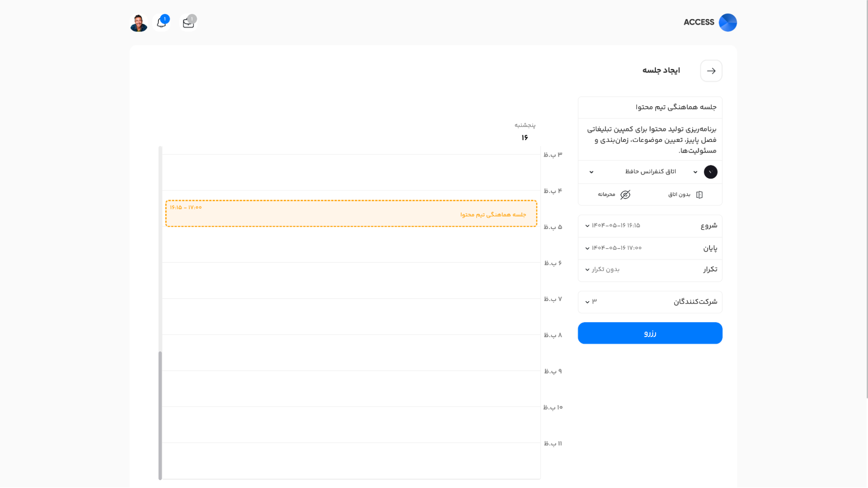
Task: Expand the far-left room dropdown chevron
Action: [591, 172]
